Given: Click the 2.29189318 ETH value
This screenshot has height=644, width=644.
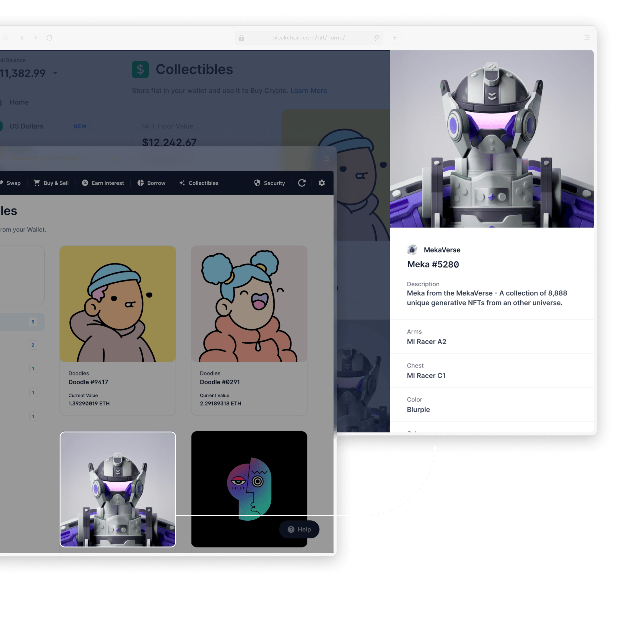Looking at the screenshot, I should pos(220,403).
